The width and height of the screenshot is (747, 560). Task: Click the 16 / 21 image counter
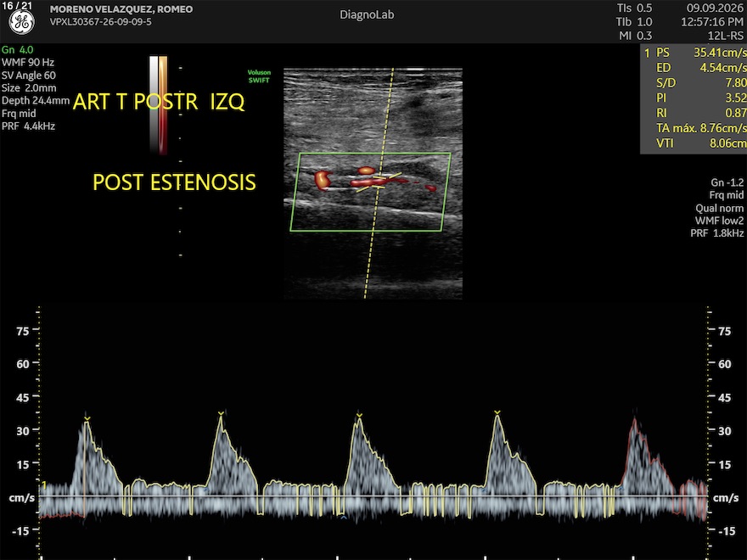[x=17, y=6]
